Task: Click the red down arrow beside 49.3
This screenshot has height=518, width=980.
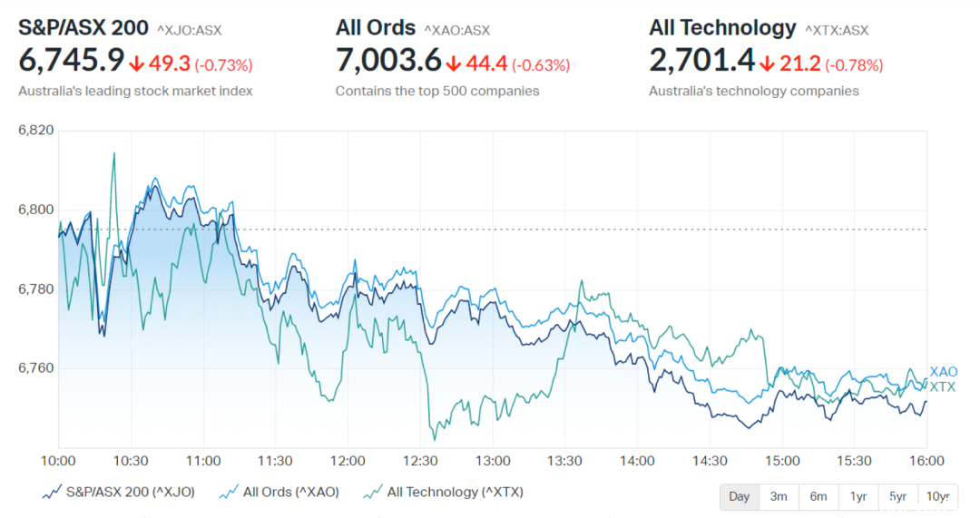Action: (x=136, y=64)
